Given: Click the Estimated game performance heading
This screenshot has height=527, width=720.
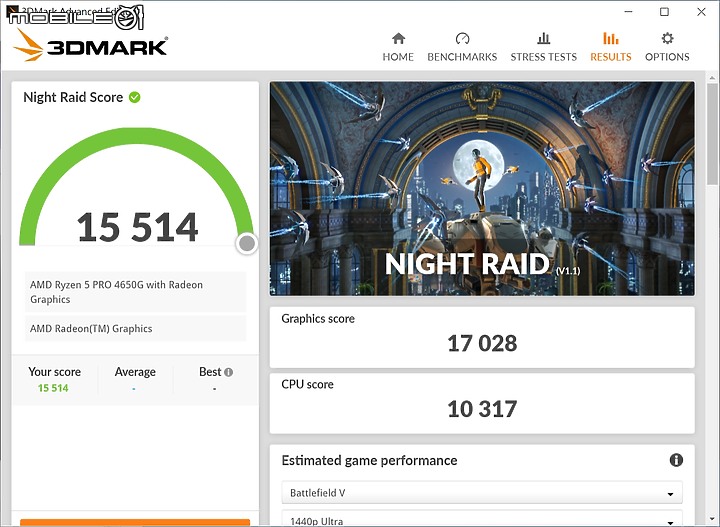Looking at the screenshot, I should 369,460.
